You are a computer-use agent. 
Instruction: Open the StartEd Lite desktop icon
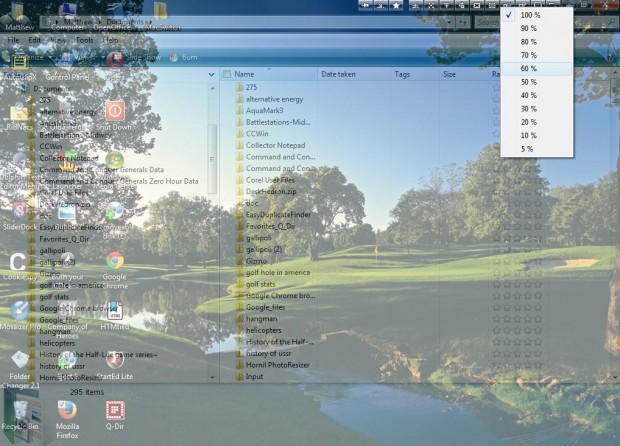pyautogui.click(x=115, y=366)
